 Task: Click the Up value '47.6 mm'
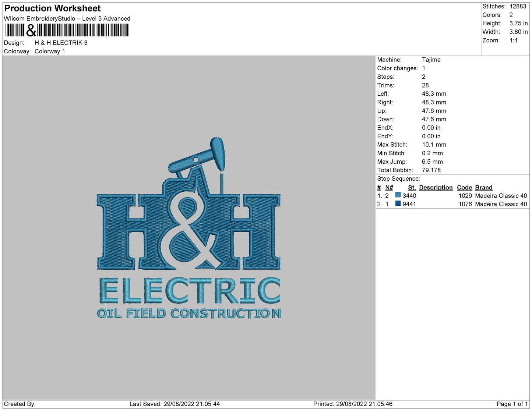tap(434, 111)
